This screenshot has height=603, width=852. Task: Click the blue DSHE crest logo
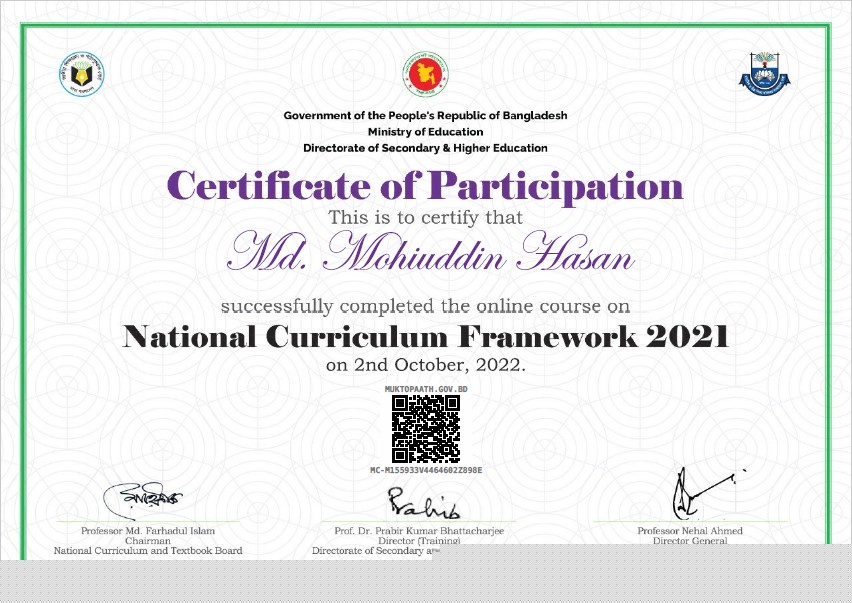[765, 74]
